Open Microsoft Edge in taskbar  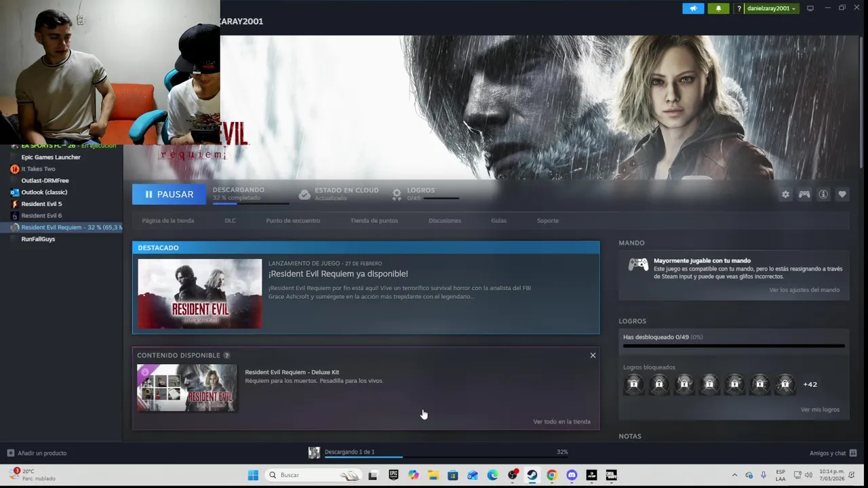[492, 475]
